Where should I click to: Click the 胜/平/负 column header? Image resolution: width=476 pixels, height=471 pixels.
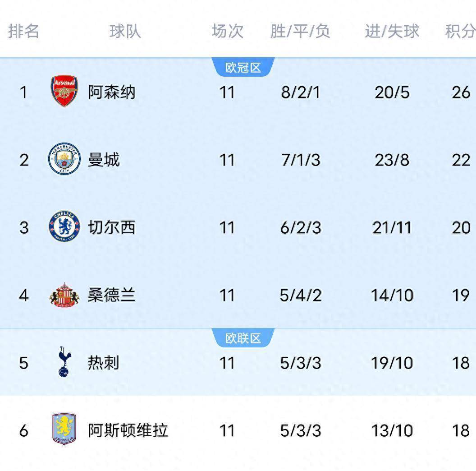click(300, 31)
